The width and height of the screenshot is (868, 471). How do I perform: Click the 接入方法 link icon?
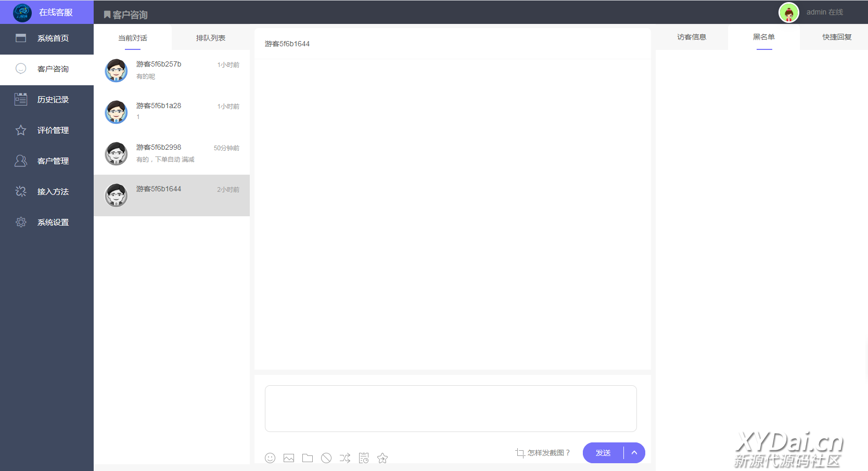21,191
